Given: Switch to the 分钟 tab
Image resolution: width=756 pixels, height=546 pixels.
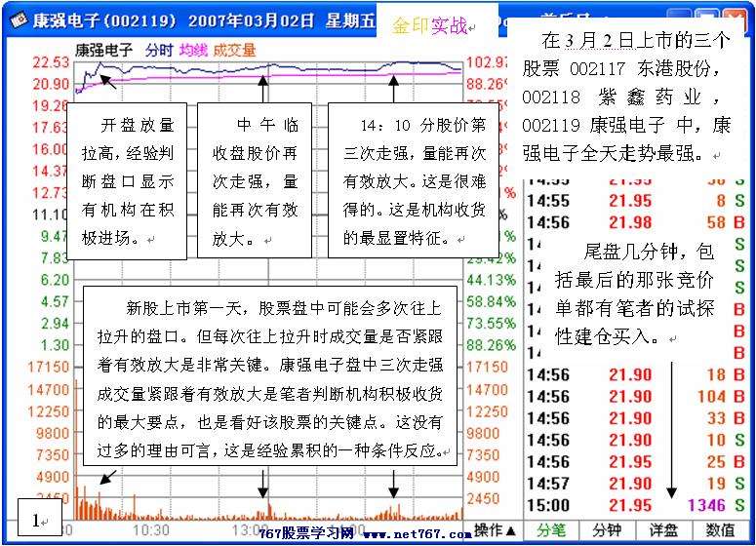Looking at the screenshot, I should [607, 530].
